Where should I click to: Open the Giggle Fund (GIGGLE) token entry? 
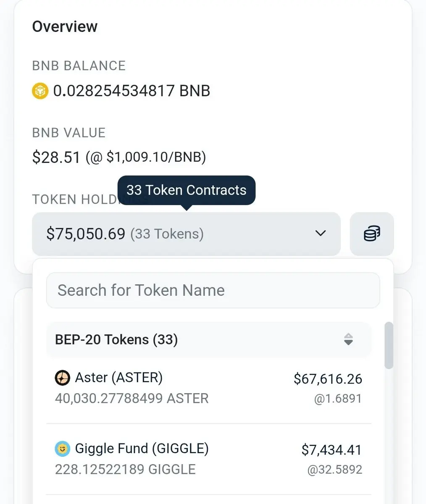(x=209, y=459)
